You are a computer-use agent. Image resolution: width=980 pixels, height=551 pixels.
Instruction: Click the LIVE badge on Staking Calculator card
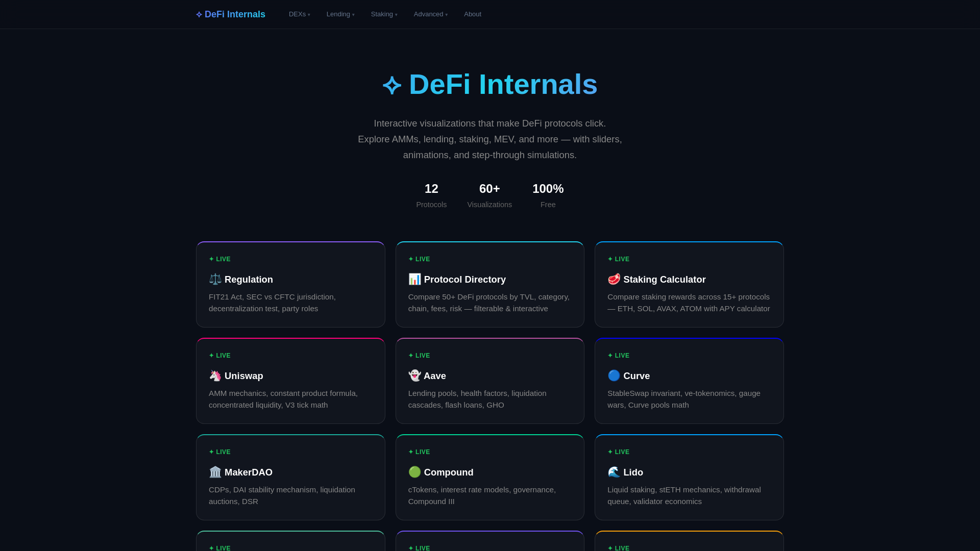[619, 259]
